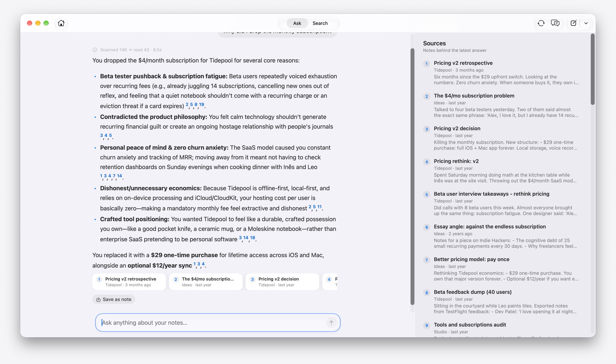Open Better pricing model: pay once source
Viewport: 616px width, 364px height.
[501, 270]
